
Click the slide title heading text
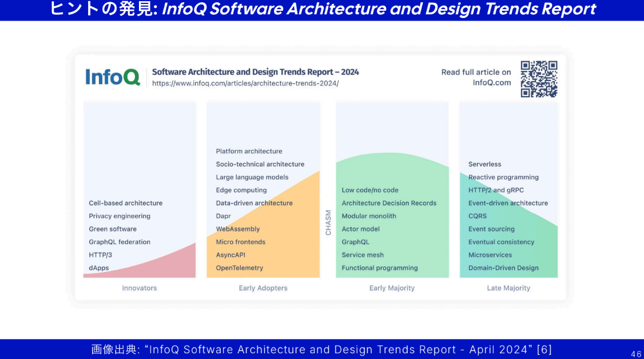click(322, 10)
